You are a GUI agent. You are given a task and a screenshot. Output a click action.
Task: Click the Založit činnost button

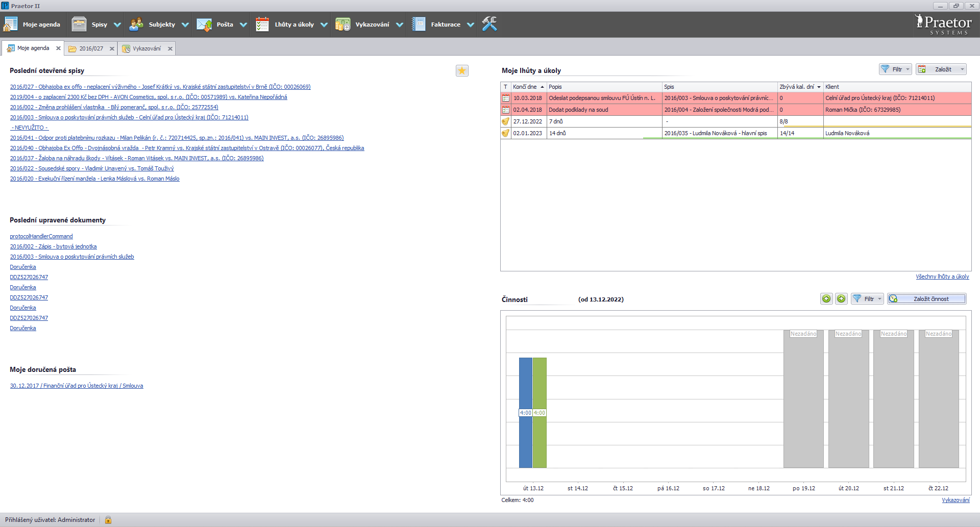[926, 299]
